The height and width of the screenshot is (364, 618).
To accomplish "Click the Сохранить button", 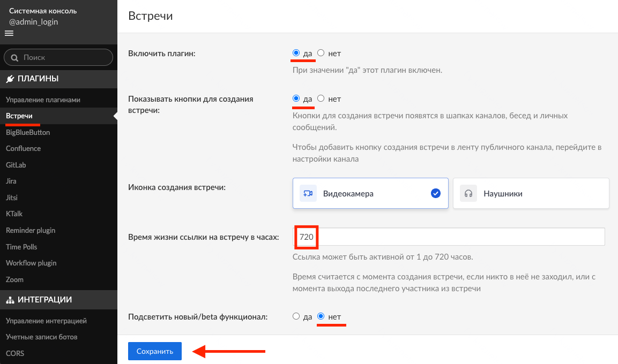I will (x=155, y=351).
